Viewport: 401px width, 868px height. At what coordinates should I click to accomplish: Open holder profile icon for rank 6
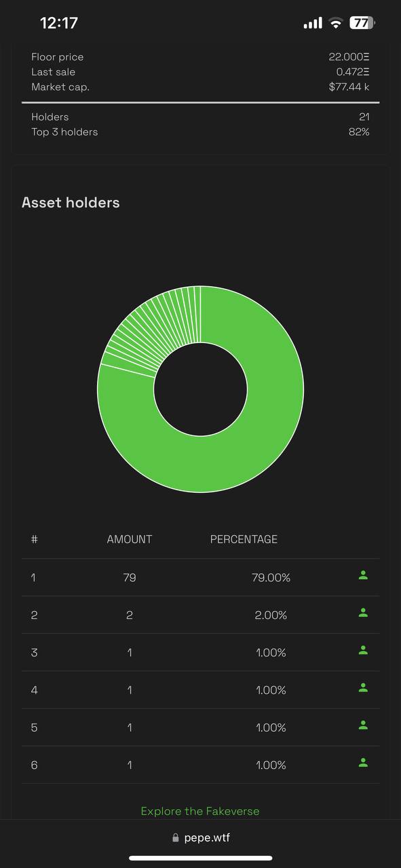(363, 763)
